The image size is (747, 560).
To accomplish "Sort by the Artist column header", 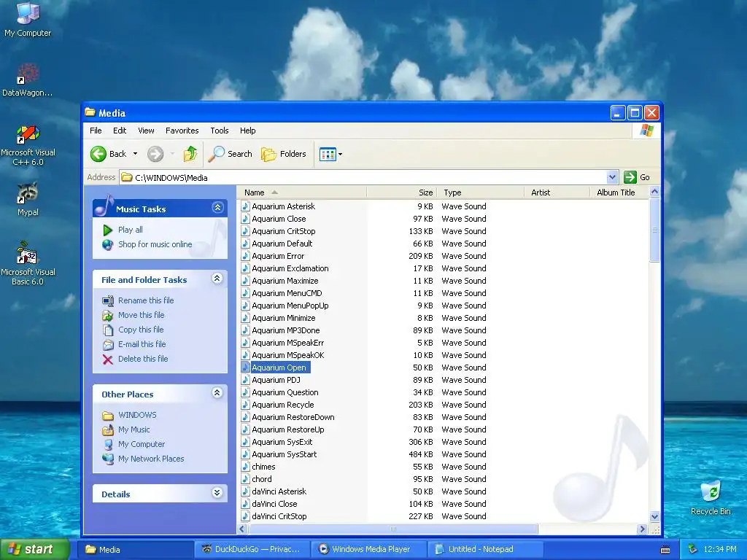I will 557,192.
